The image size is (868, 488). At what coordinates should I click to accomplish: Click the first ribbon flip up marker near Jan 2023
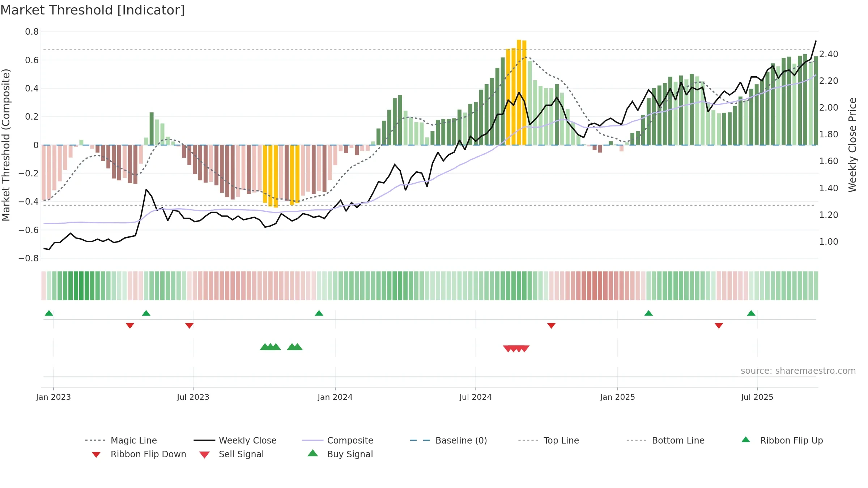[49, 313]
